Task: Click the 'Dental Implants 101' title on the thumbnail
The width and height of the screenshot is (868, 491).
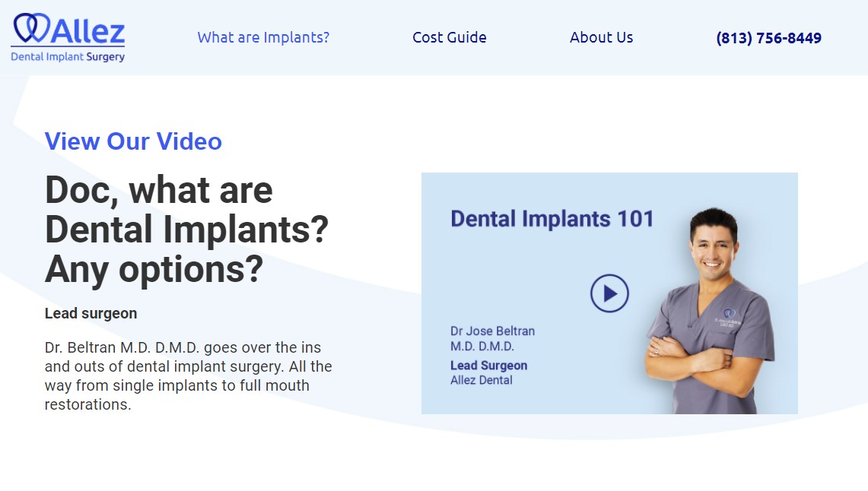Action: [552, 219]
